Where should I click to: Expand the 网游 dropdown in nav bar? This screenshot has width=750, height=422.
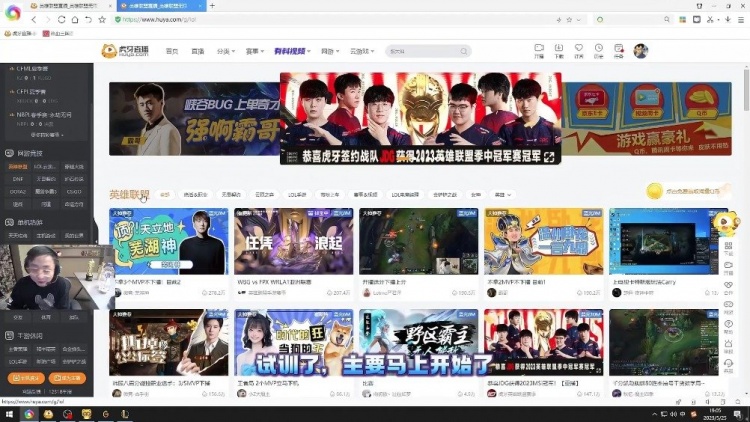(x=330, y=51)
